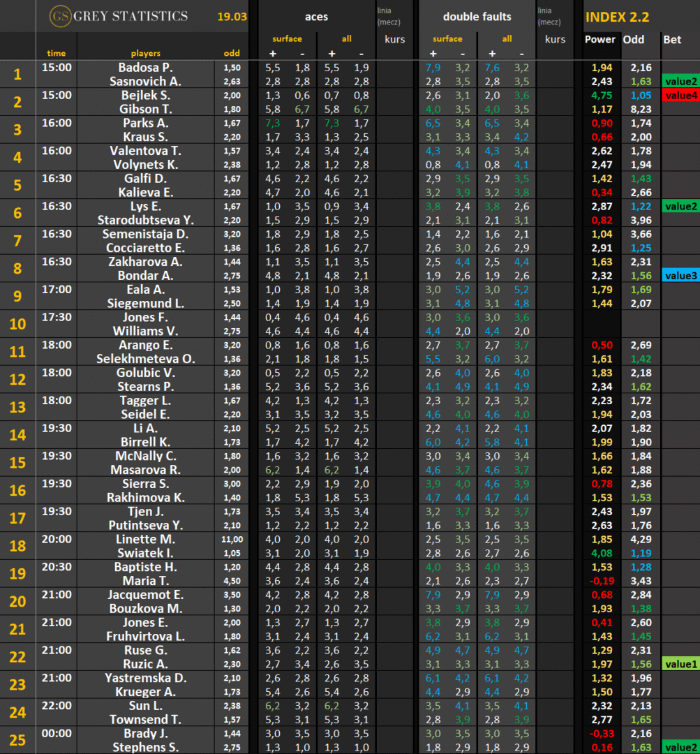Select the value1 badge in Ruzic A. row
This screenshot has height=754, width=700.
pyautogui.click(x=680, y=664)
